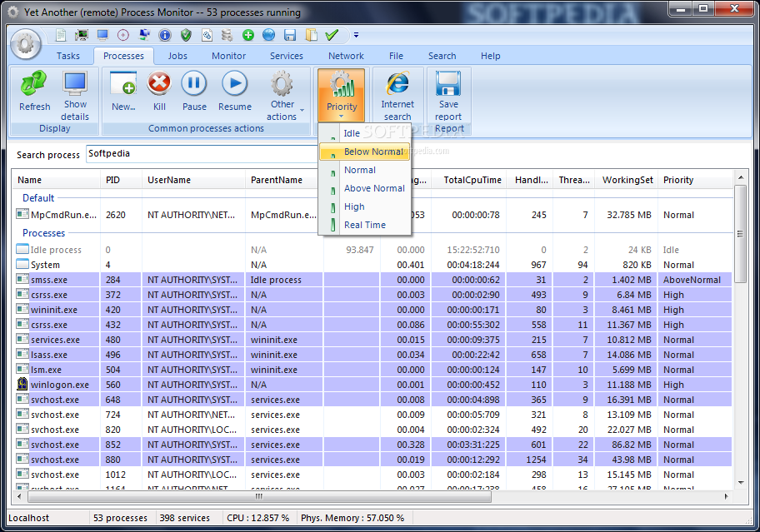Open the round application gear button
The height and width of the screenshot is (532, 760).
coord(26,43)
